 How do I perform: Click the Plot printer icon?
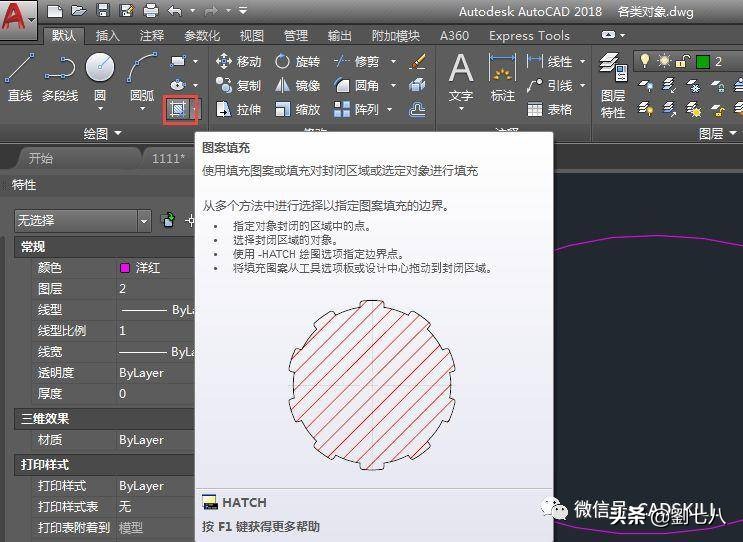(151, 10)
